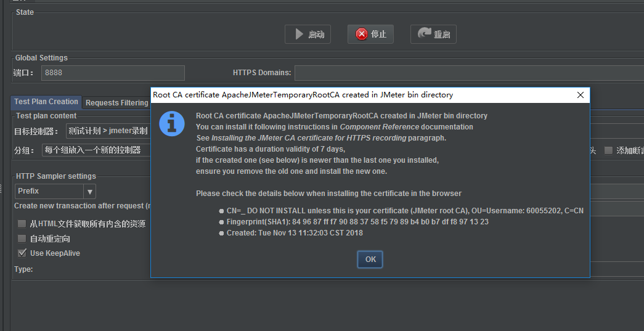
Task: Click the HTTPS Domains input field
Action: 469,73
